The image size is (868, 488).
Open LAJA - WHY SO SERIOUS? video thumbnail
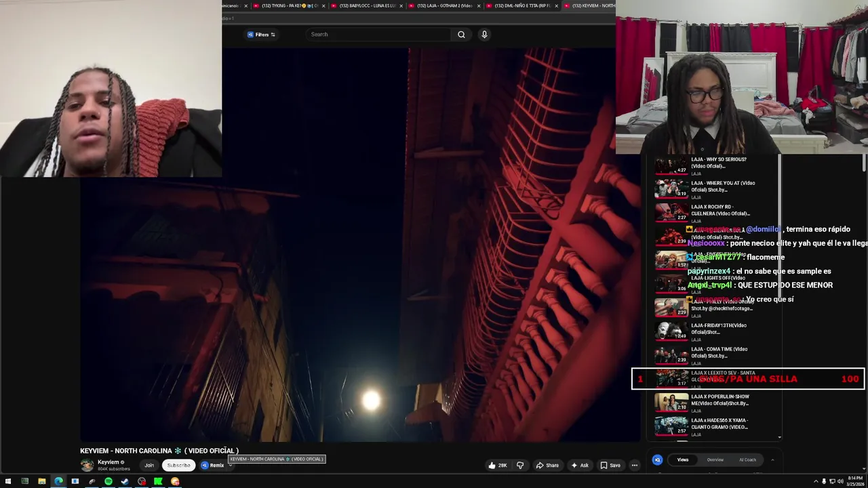point(671,165)
